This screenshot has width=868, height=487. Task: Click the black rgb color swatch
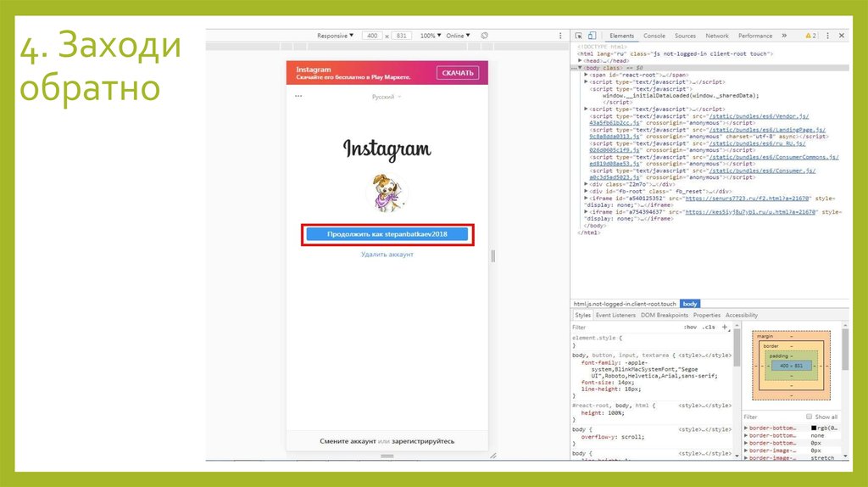point(814,428)
